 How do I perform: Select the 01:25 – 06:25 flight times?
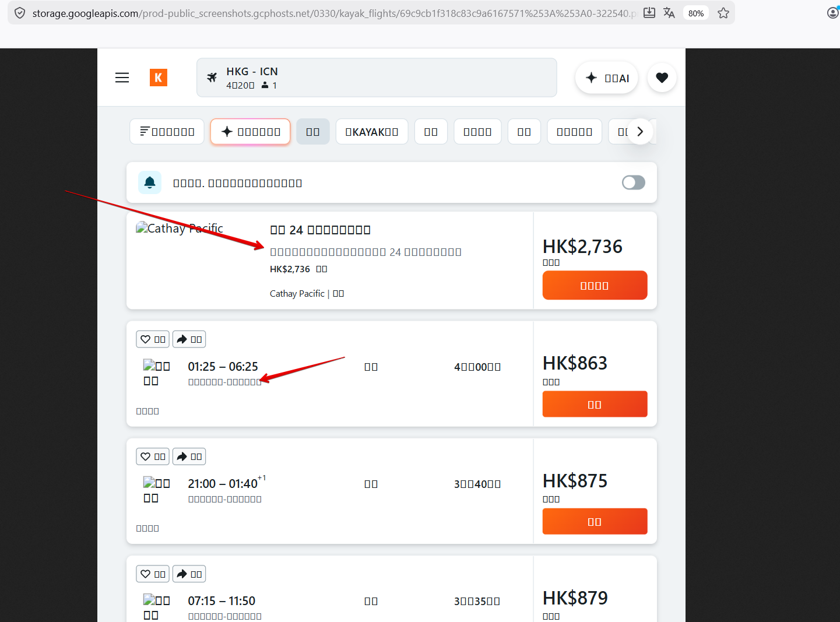point(223,367)
